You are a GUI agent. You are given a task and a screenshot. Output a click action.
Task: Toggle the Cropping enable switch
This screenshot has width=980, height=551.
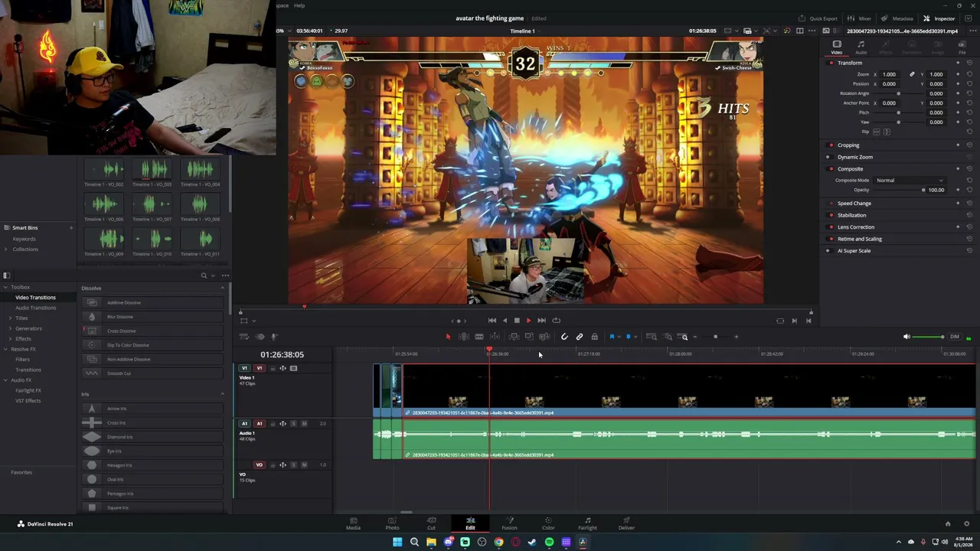[x=831, y=145]
